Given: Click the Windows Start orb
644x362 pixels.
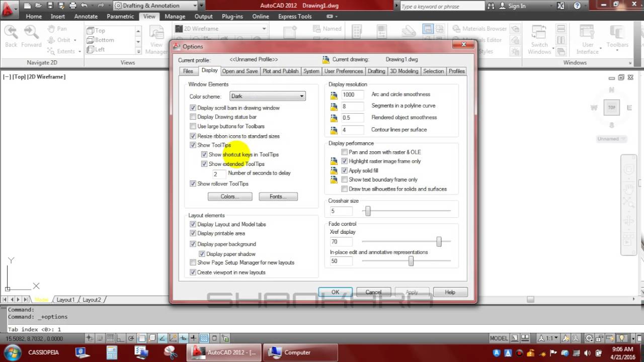Looking at the screenshot, I should tap(12, 352).
